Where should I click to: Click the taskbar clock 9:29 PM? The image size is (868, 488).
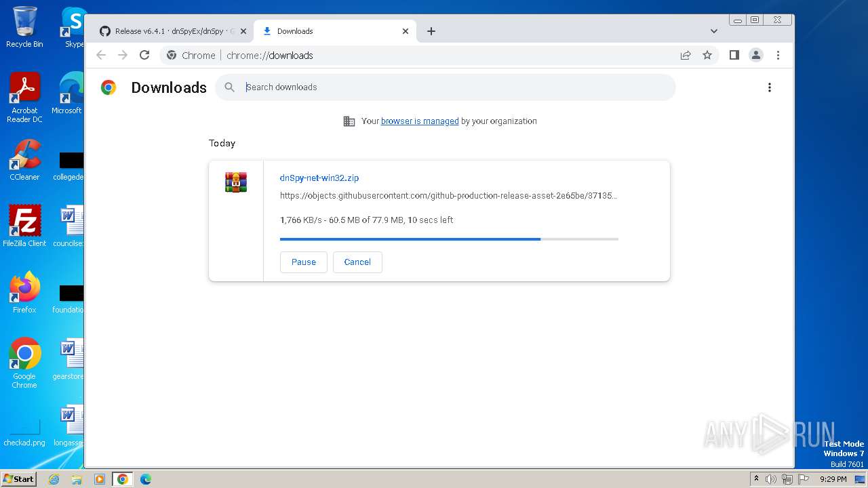click(833, 479)
